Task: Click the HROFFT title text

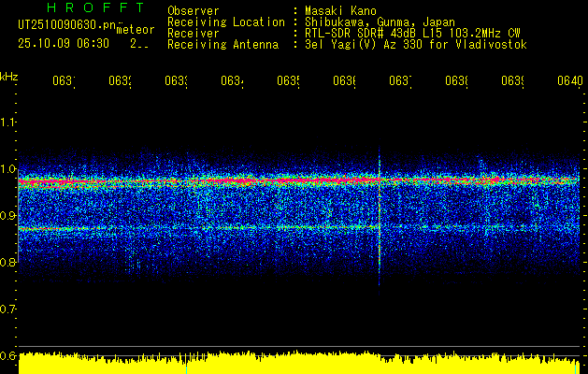Action: click(96, 7)
